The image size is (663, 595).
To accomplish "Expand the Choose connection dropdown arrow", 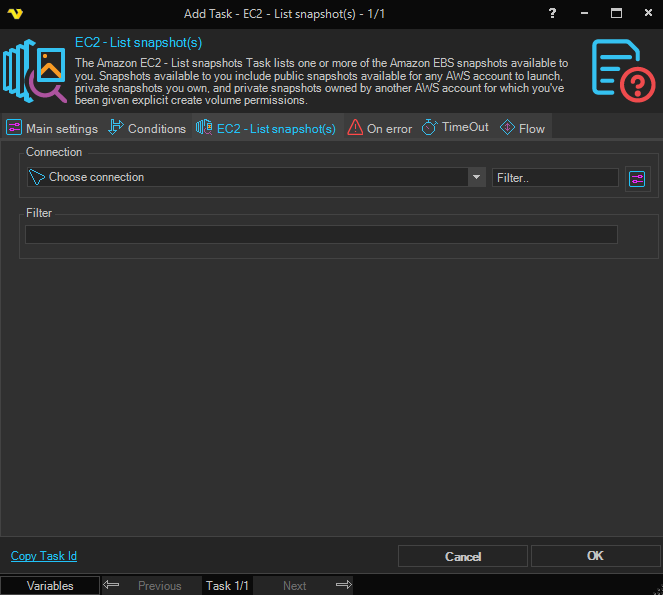I will [x=476, y=177].
